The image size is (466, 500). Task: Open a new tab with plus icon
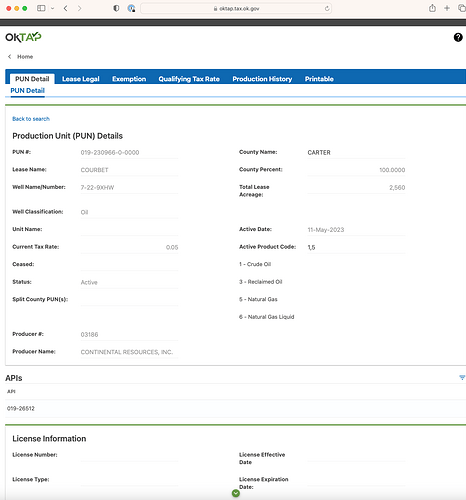click(447, 8)
